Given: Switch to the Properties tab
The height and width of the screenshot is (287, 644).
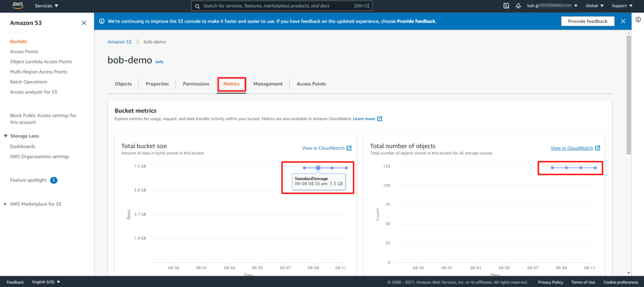Looking at the screenshot, I should click(157, 84).
